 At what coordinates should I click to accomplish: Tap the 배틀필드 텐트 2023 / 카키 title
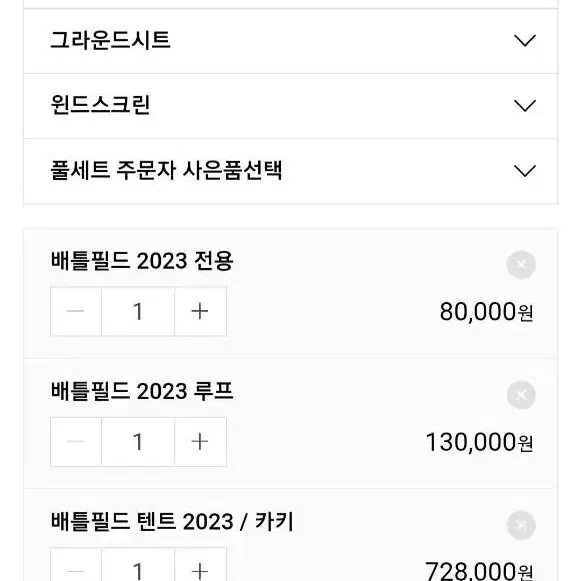172,521
